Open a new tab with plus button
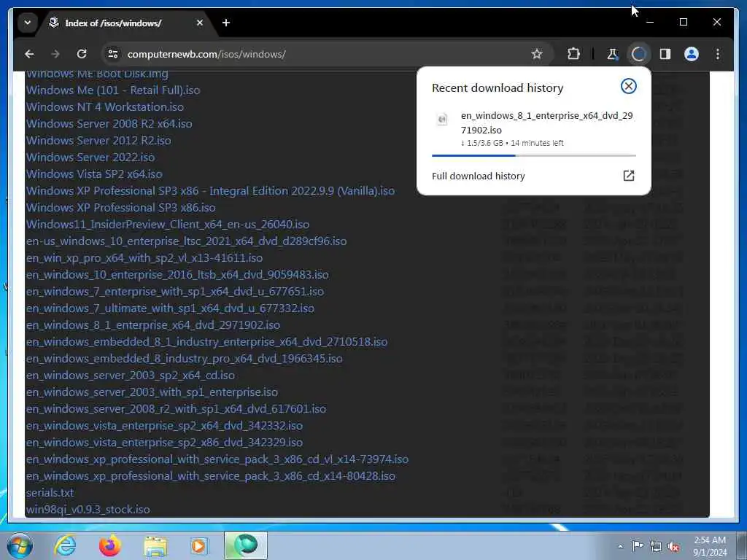 tap(226, 23)
